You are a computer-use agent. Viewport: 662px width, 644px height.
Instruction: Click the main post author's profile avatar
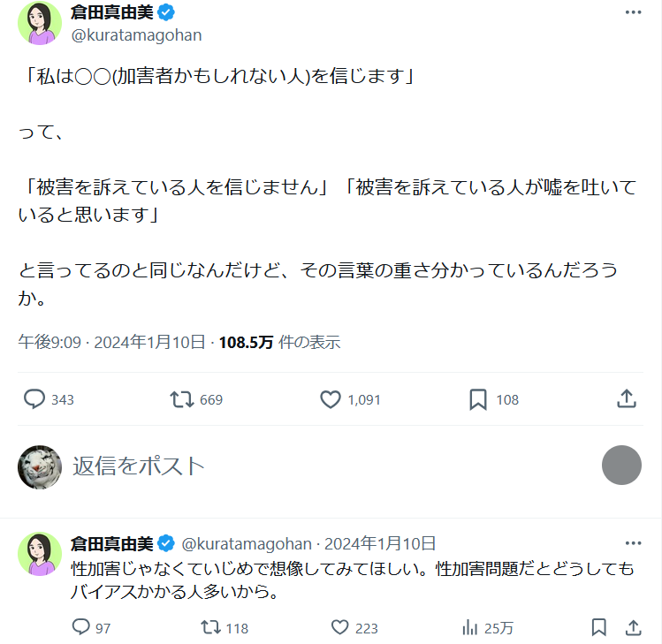[39, 23]
